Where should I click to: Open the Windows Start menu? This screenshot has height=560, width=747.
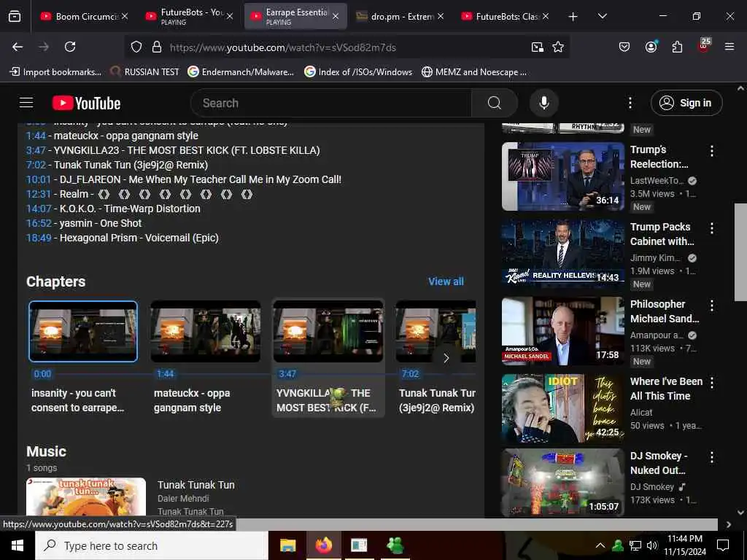(18, 545)
